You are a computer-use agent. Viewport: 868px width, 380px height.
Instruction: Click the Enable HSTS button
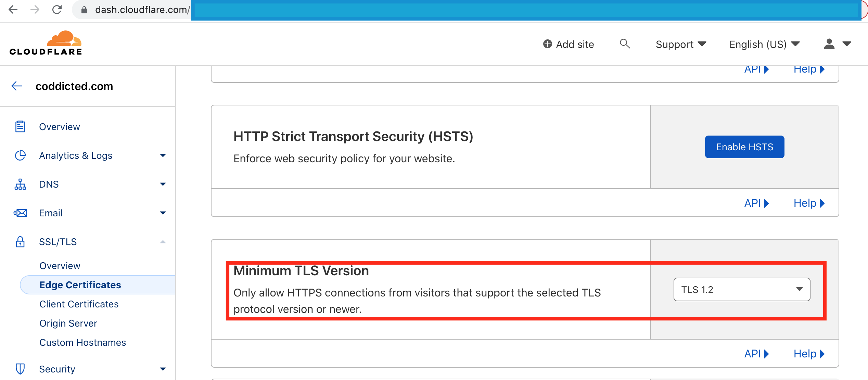coord(744,147)
